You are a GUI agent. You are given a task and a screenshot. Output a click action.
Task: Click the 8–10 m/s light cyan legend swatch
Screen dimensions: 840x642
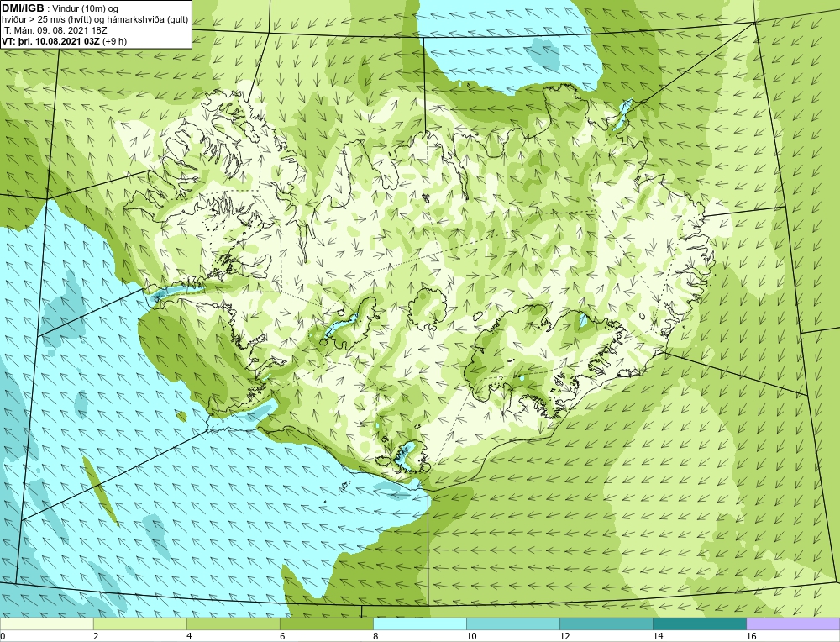tap(420, 624)
